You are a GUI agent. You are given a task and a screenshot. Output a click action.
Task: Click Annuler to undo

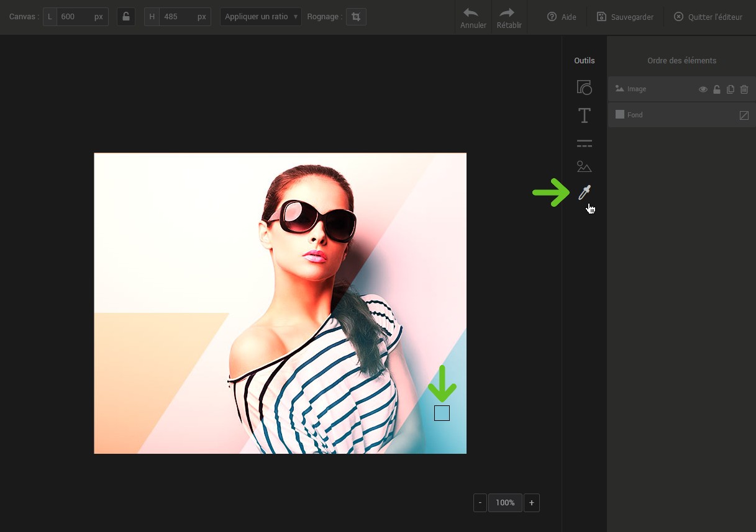[x=473, y=17]
